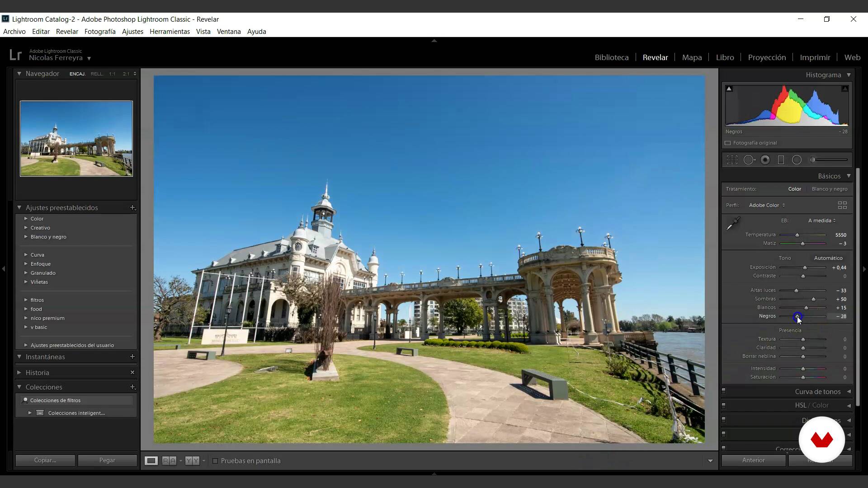Switch to before/after R A view
This screenshot has height=488, width=868.
pos(169,460)
